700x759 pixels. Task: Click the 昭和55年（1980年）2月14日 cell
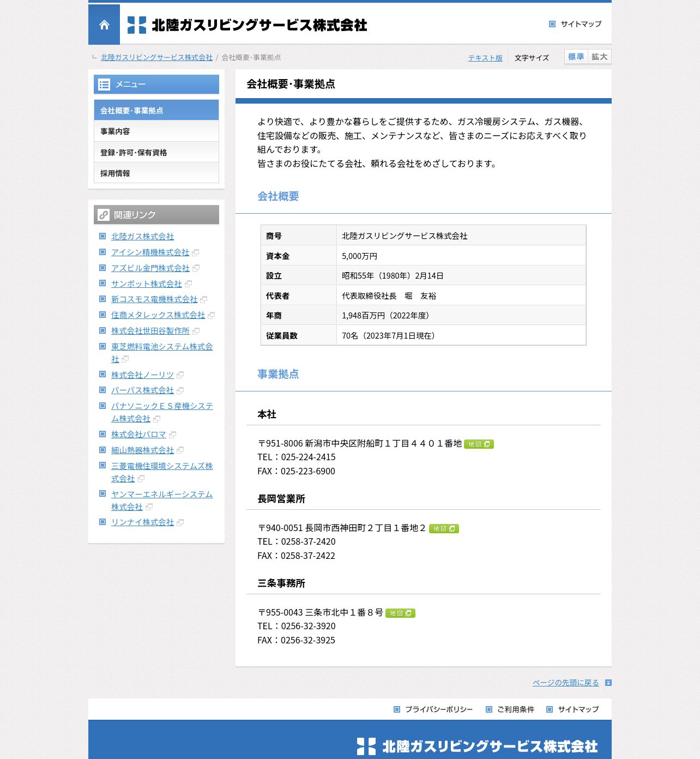pyautogui.click(x=461, y=276)
